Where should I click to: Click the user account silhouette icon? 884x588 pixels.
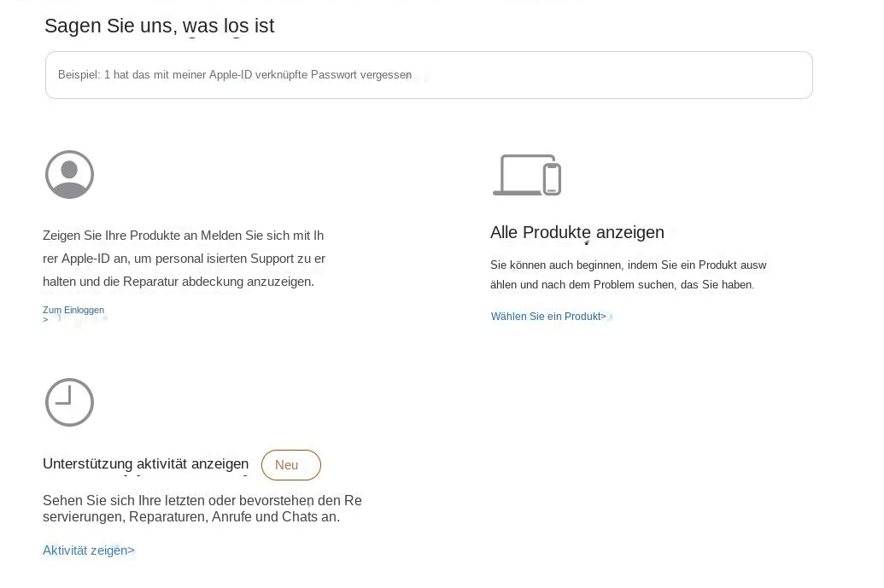[x=69, y=175]
